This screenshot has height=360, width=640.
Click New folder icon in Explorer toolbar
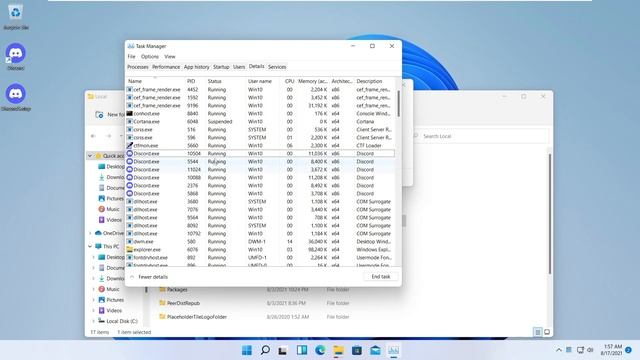tap(99, 115)
